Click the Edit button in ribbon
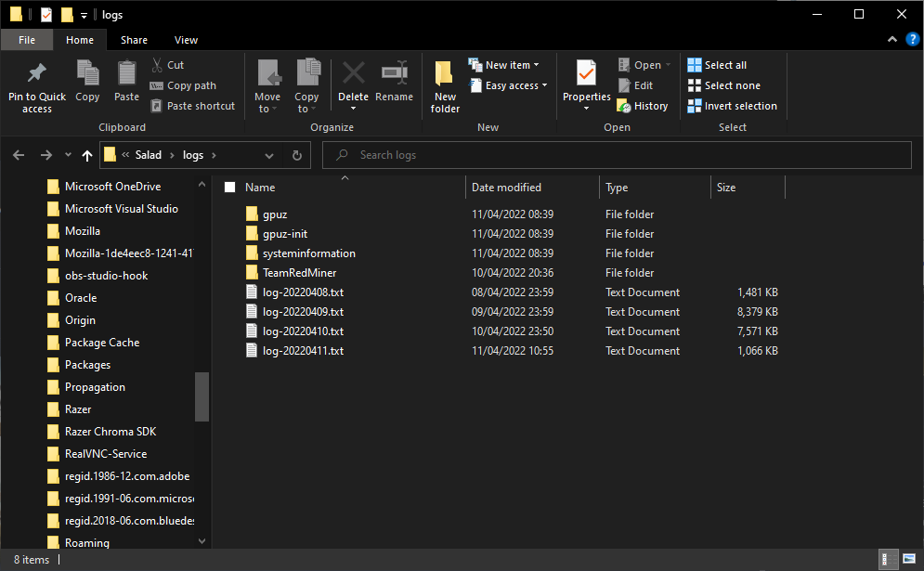 click(635, 85)
